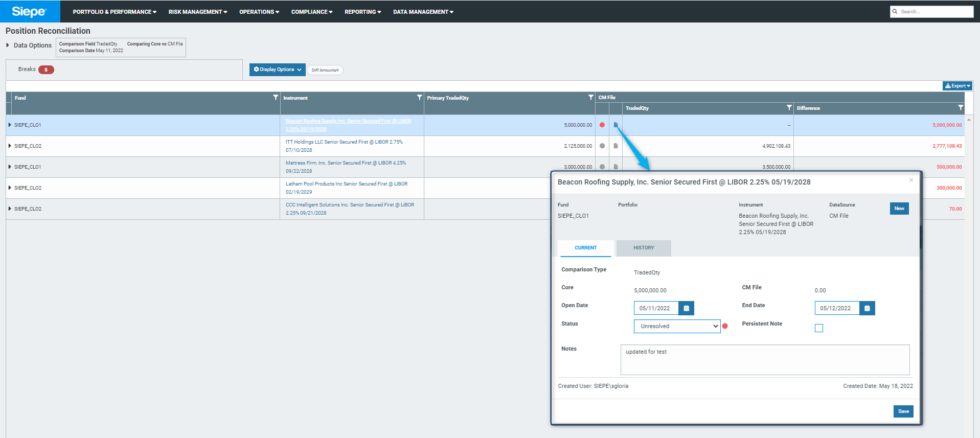The height and width of the screenshot is (438, 980).
Task: Expand the Display Options dropdown
Action: (x=277, y=69)
